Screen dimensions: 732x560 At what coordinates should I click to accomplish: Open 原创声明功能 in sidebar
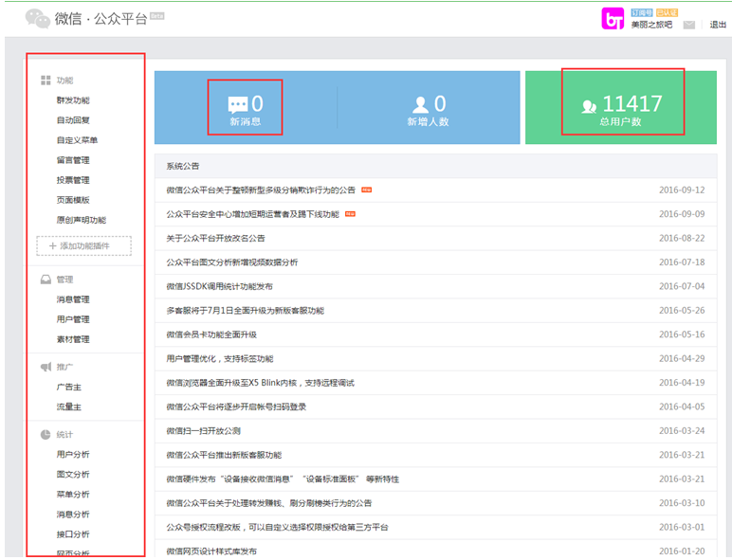coord(82,220)
